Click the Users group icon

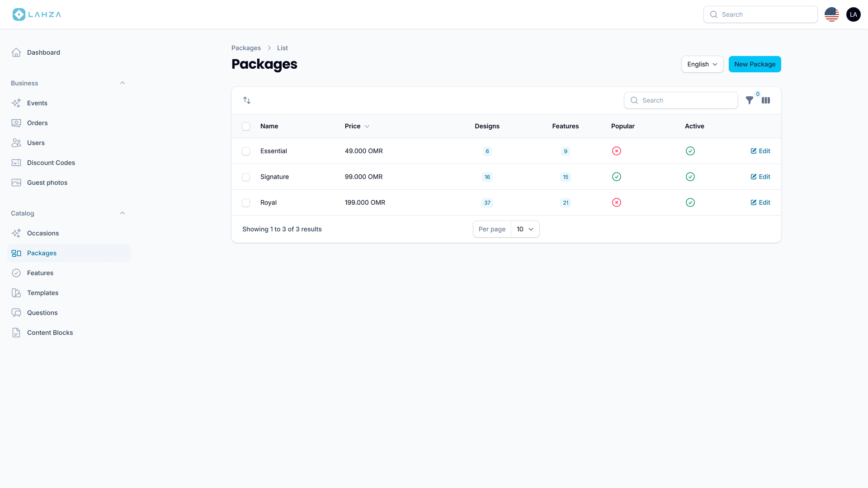coord(16,143)
